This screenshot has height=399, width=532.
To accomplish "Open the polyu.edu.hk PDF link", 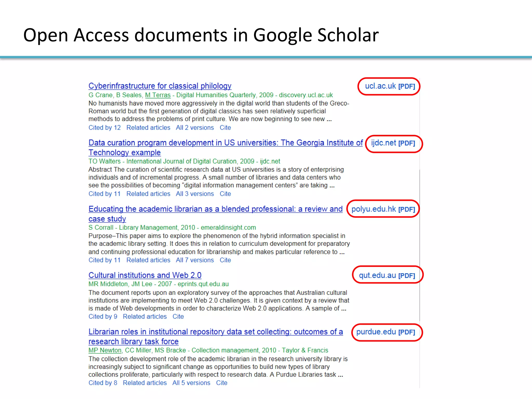I will click(x=383, y=209).
